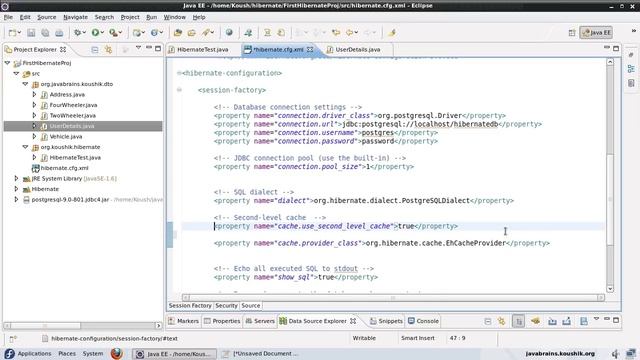Open the Console view tab

pos(423,321)
